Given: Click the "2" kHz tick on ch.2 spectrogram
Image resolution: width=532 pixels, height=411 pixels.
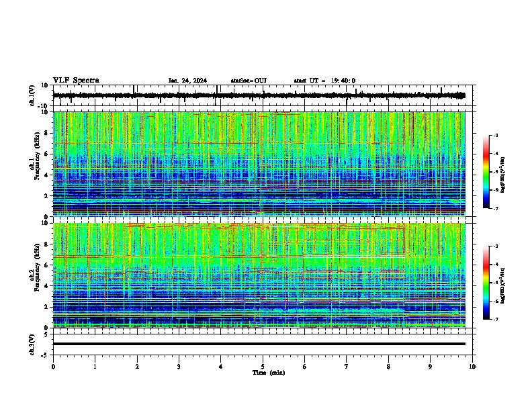Looking at the screenshot, I should pos(47,307).
